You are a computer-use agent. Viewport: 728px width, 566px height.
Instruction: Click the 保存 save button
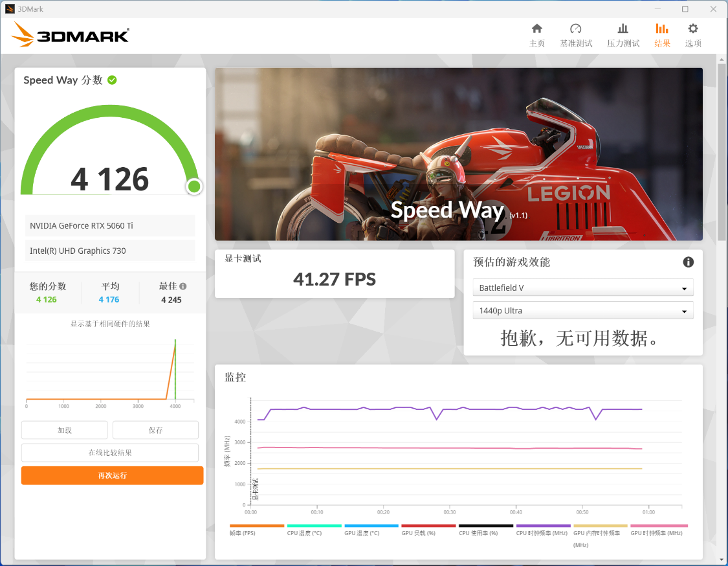coord(155,430)
